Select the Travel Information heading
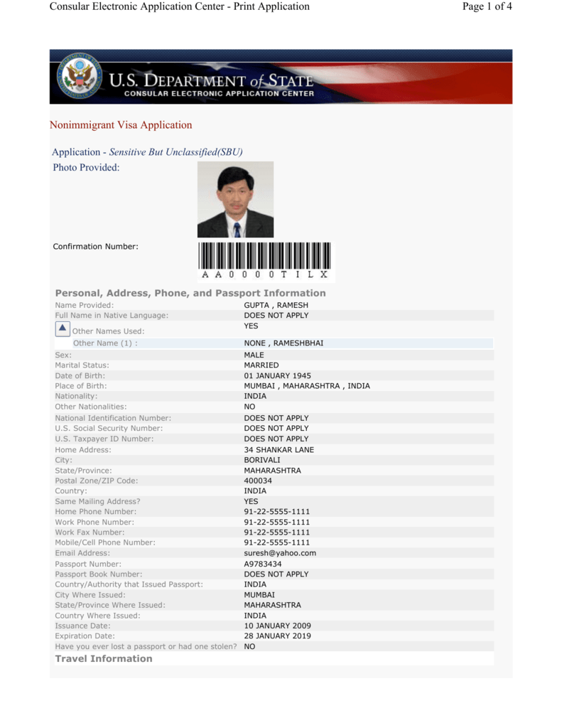The height and width of the screenshot is (728, 562). 104,659
